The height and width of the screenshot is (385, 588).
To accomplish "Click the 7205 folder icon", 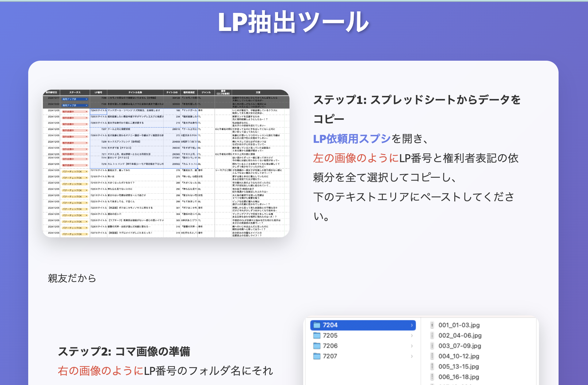I will click(x=317, y=335).
